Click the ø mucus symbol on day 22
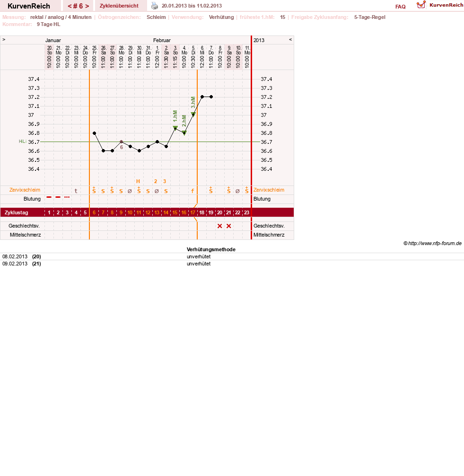This screenshot has height=476, width=464. (x=237, y=191)
